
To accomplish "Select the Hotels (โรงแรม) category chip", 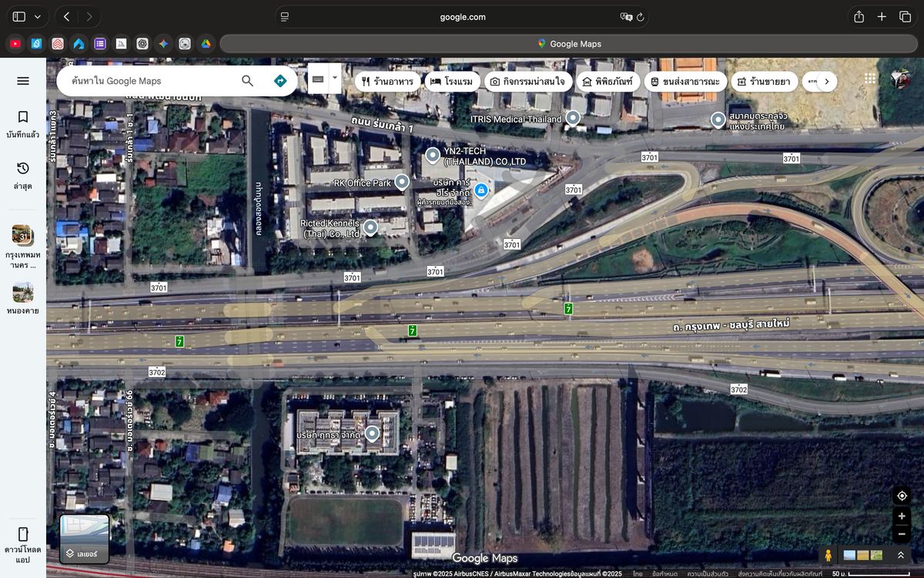I will pyautogui.click(x=453, y=82).
